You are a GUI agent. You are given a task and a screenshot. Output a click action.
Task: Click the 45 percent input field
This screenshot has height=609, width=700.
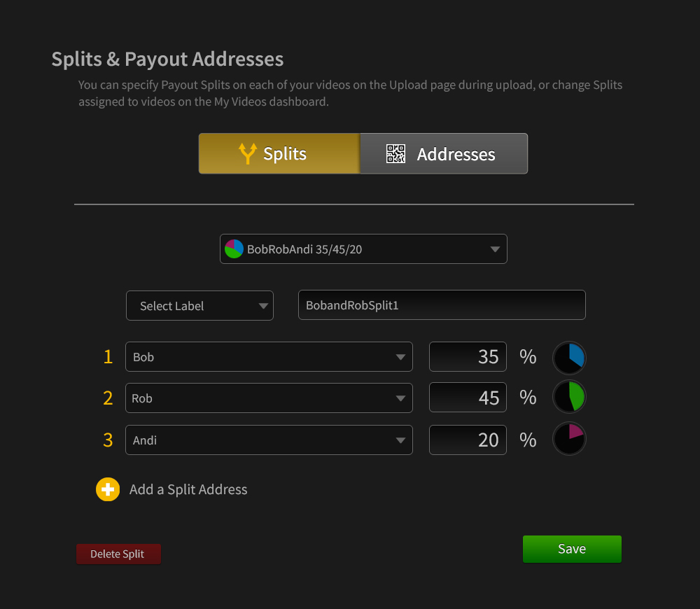tap(467, 398)
